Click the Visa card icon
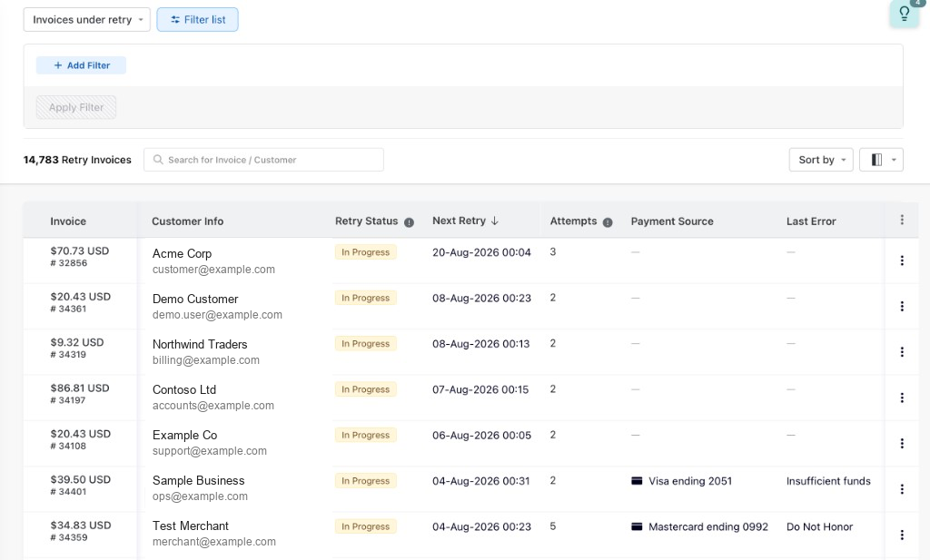Viewport: 930px width, 560px height. pos(637,481)
